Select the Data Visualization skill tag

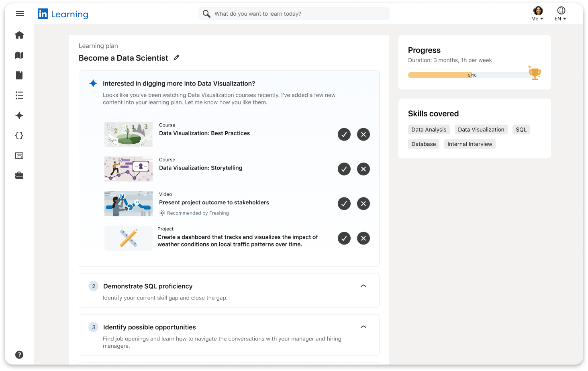[x=481, y=130]
